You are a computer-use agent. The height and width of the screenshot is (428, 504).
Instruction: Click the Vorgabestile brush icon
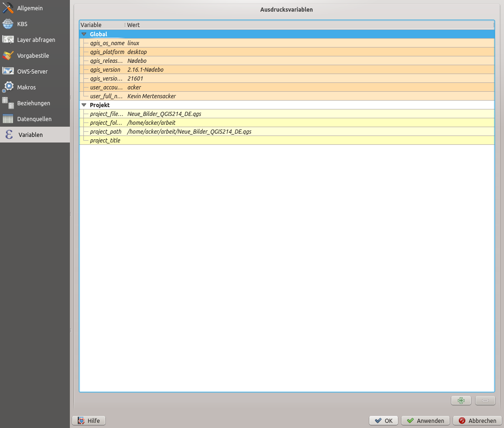8,56
